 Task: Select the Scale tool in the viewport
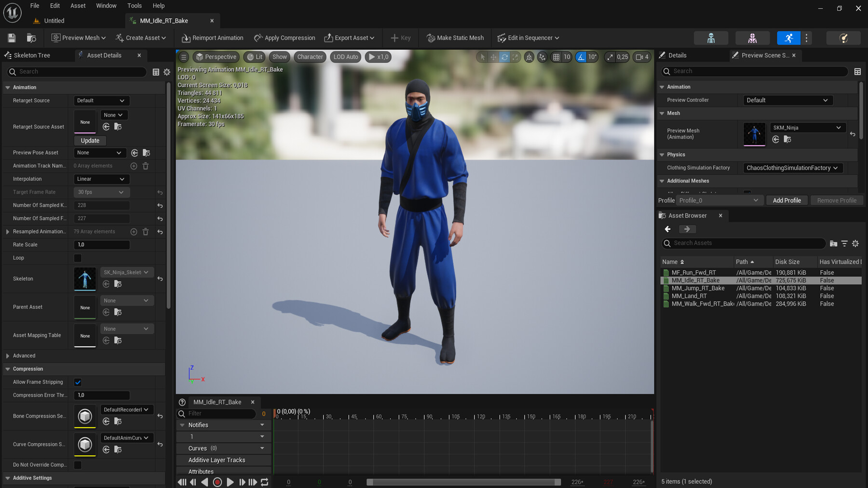[x=515, y=57]
